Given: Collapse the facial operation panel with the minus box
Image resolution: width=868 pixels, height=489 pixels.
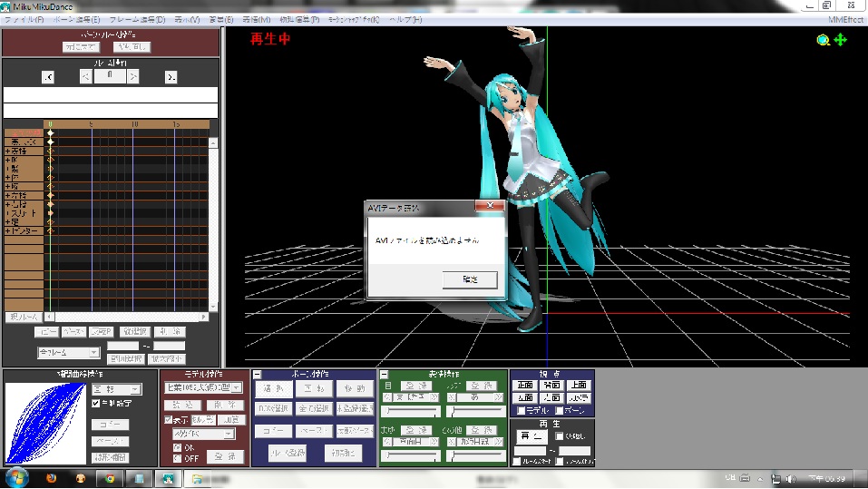Looking at the screenshot, I should (385, 375).
